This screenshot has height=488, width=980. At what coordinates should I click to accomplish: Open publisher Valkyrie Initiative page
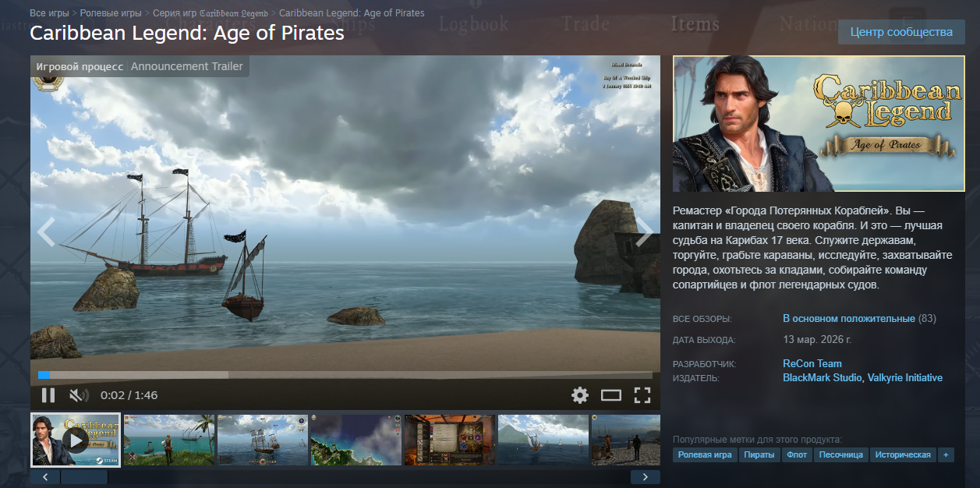tap(904, 378)
